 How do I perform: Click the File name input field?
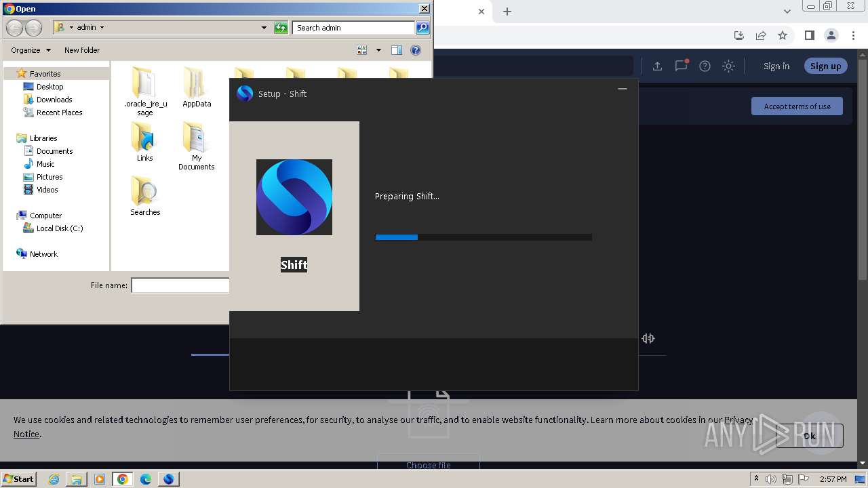(x=180, y=285)
